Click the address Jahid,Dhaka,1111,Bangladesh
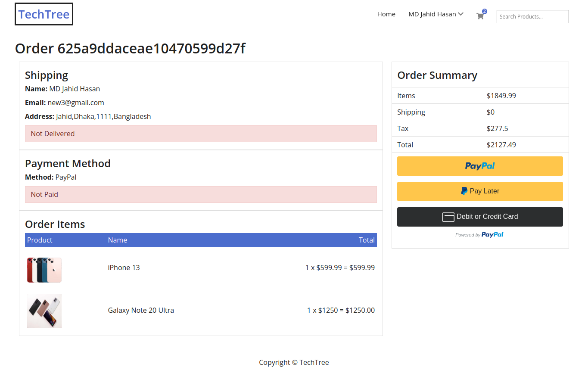This screenshot has width=588, height=389. click(103, 116)
